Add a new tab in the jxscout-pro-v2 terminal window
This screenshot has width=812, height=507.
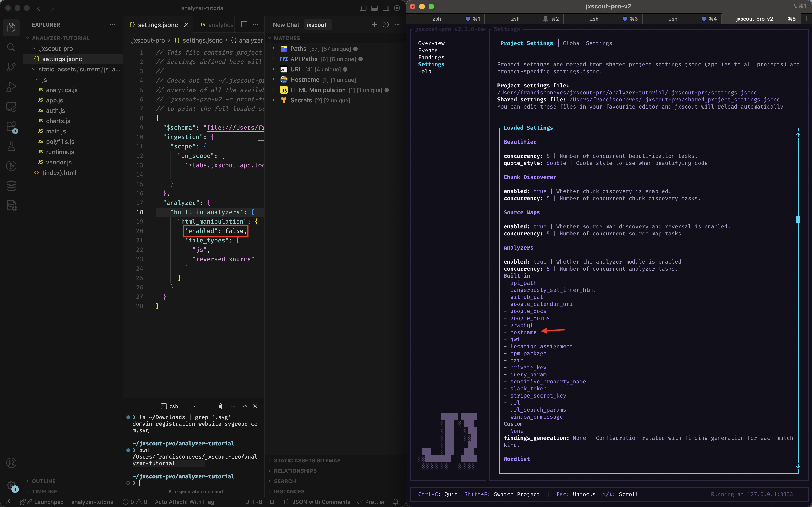coord(806,19)
